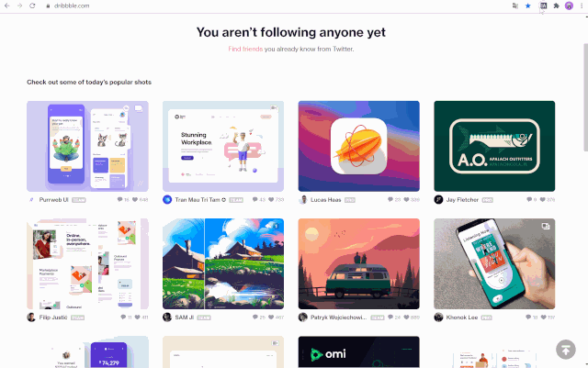
Task: Like the Purrweb UI shot heart icon
Action: click(135, 200)
